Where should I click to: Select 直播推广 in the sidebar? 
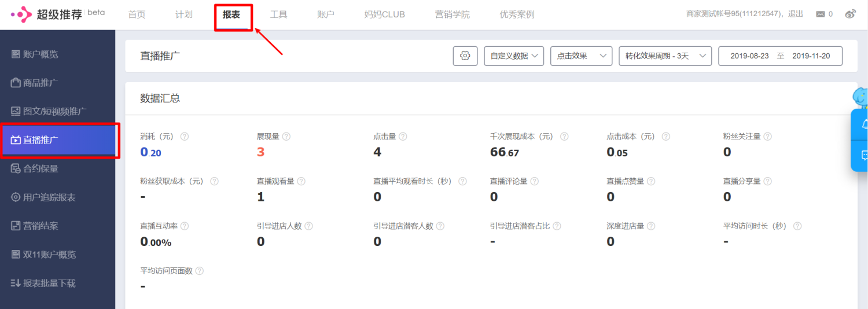point(58,140)
